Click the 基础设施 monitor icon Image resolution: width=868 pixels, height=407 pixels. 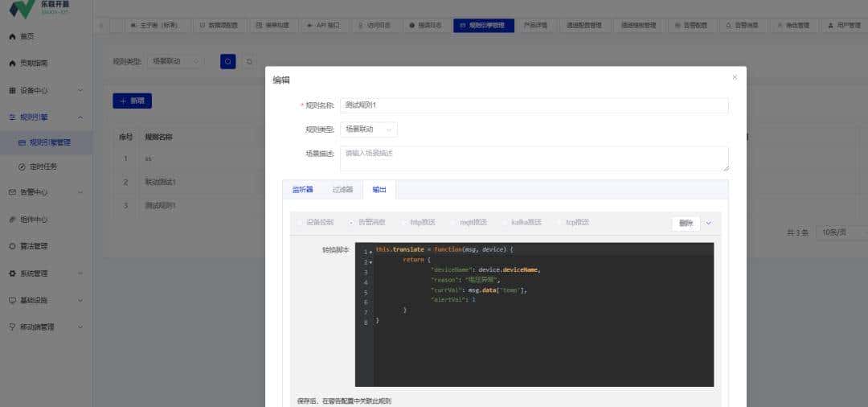(12, 300)
